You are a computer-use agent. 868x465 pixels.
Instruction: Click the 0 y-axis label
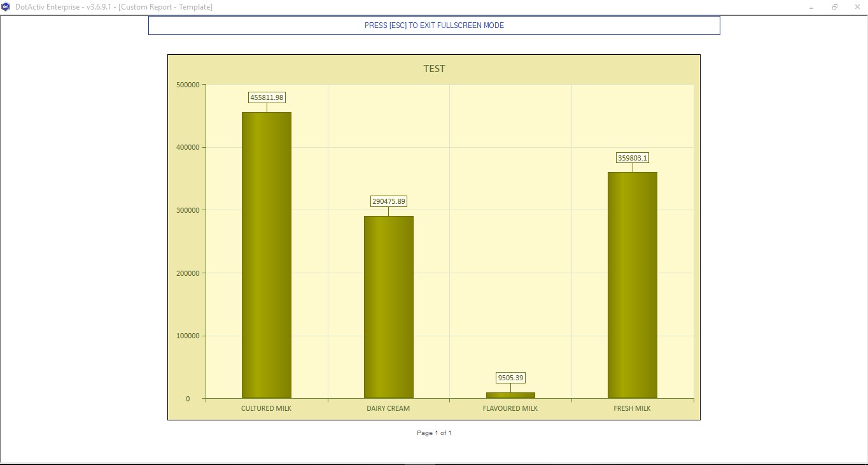[188, 399]
